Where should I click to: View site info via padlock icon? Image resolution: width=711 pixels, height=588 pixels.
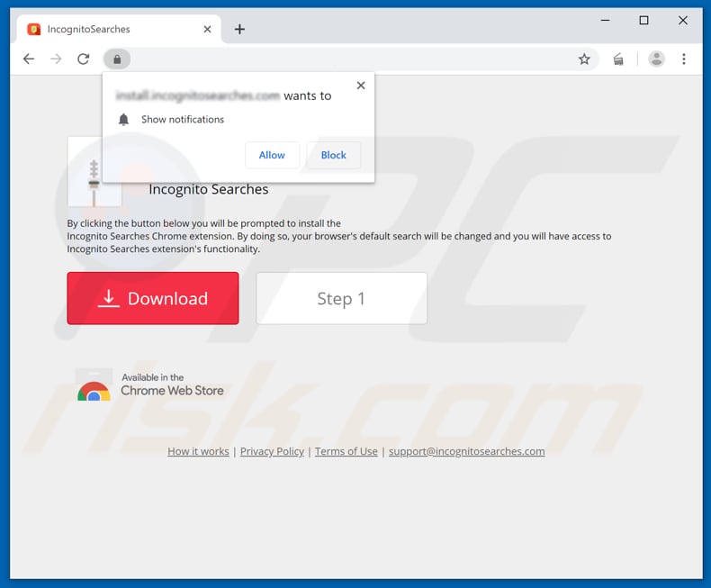click(x=117, y=59)
